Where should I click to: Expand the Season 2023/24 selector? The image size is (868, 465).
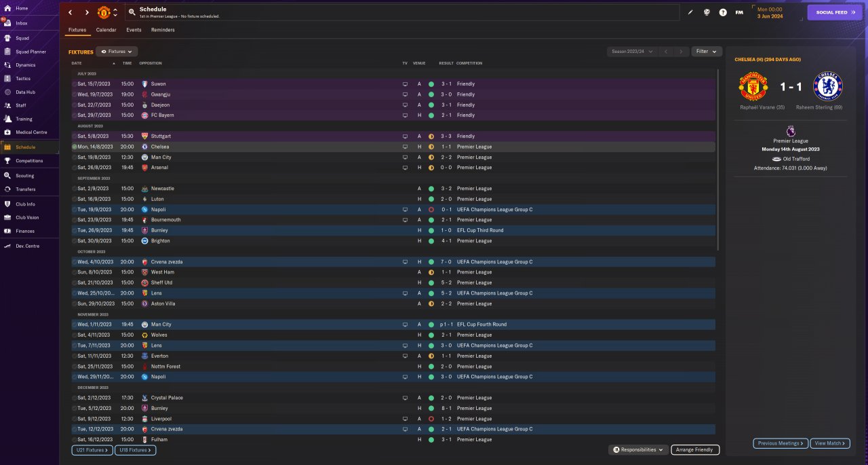(632, 52)
